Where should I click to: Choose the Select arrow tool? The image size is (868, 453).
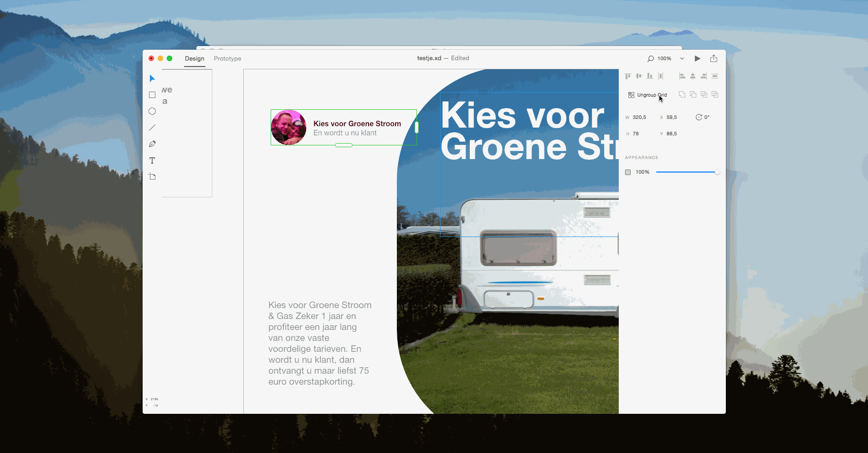coord(152,78)
